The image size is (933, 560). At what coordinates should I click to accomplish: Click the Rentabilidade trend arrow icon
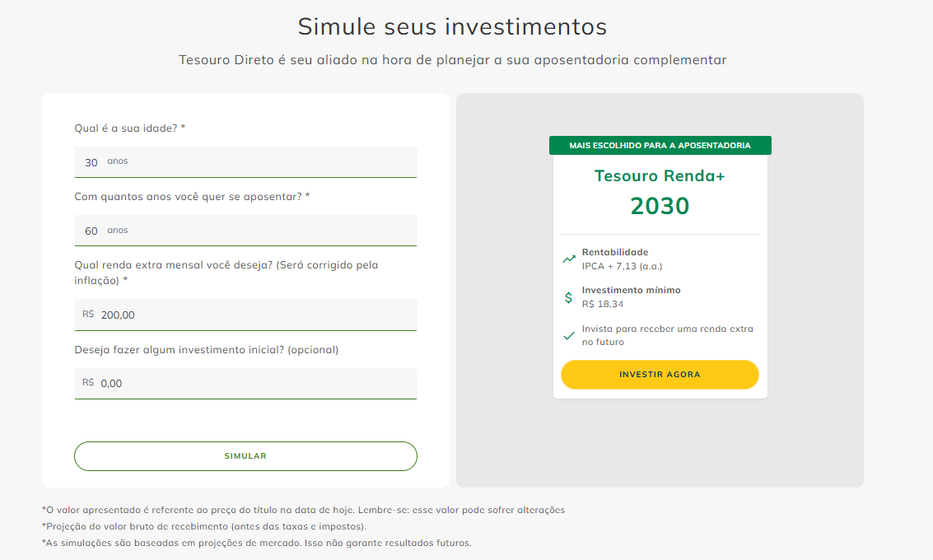(569, 259)
